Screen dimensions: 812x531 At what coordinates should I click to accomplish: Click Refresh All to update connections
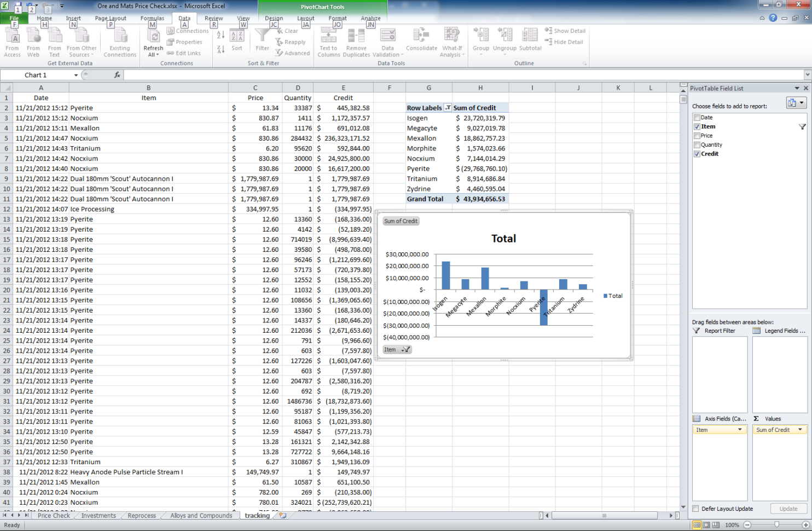[x=153, y=41]
